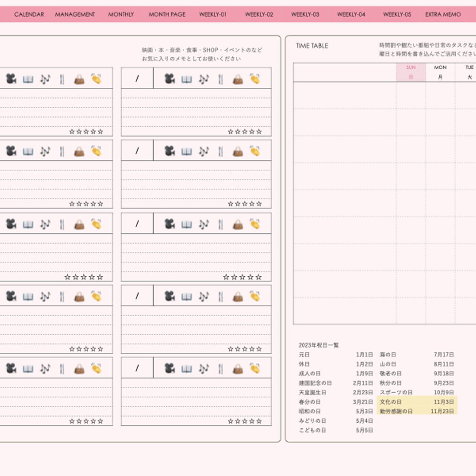Choose fork and knife icon in third right-column card
This screenshot has width=476, height=476.
click(x=221, y=225)
